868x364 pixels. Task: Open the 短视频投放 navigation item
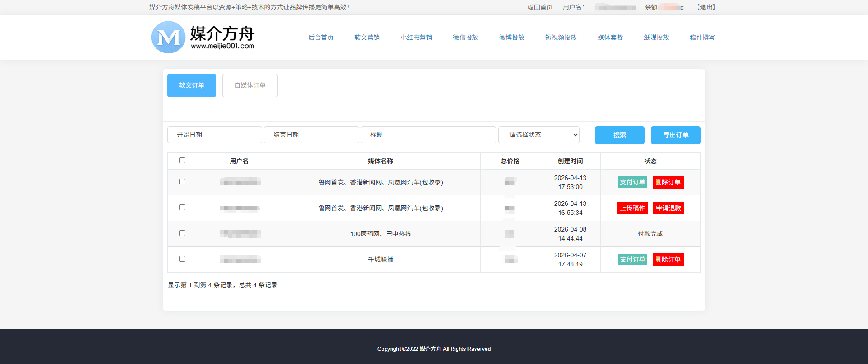561,38
